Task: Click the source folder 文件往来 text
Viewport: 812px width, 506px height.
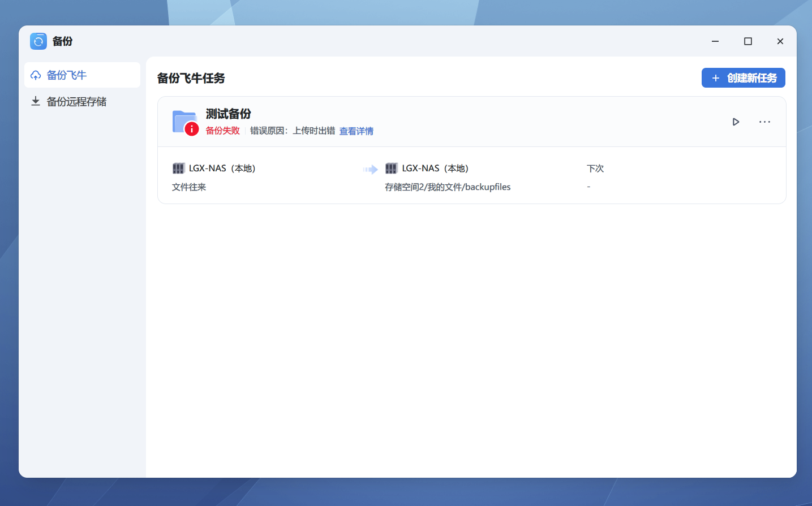Action: pos(189,187)
